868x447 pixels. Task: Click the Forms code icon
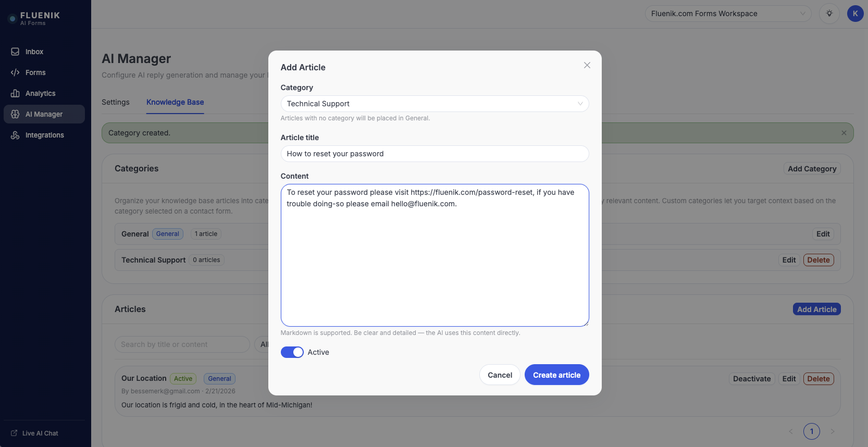tap(15, 72)
